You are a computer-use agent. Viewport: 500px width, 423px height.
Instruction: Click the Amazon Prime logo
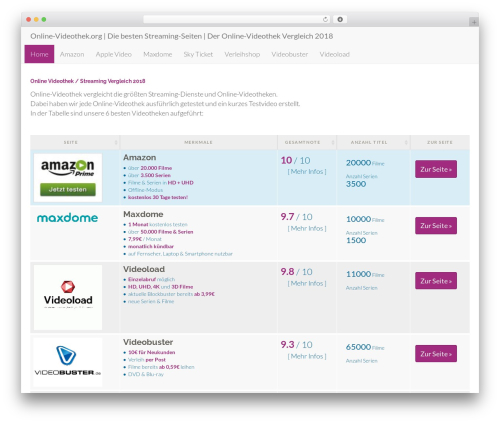pyautogui.click(x=68, y=168)
